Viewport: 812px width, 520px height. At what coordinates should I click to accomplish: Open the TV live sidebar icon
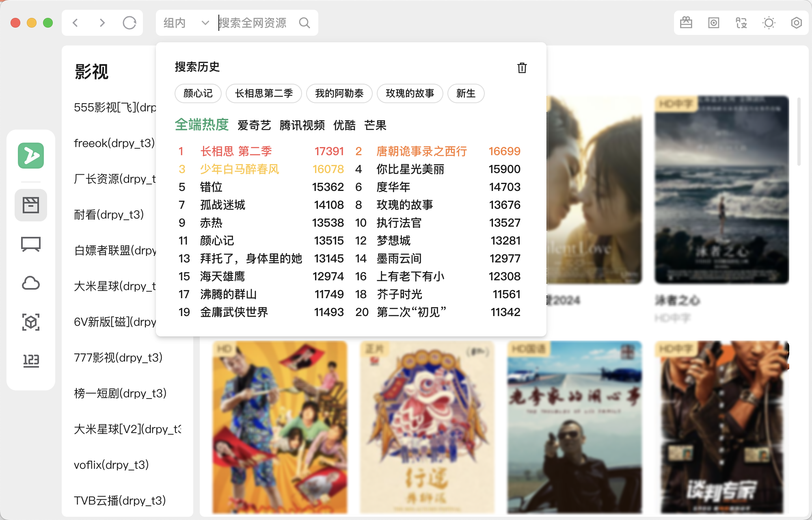coord(31,244)
